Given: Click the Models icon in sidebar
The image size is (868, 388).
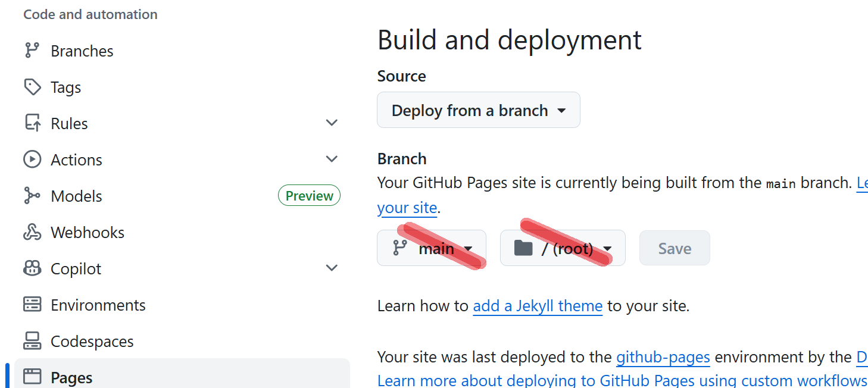Looking at the screenshot, I should point(32,196).
